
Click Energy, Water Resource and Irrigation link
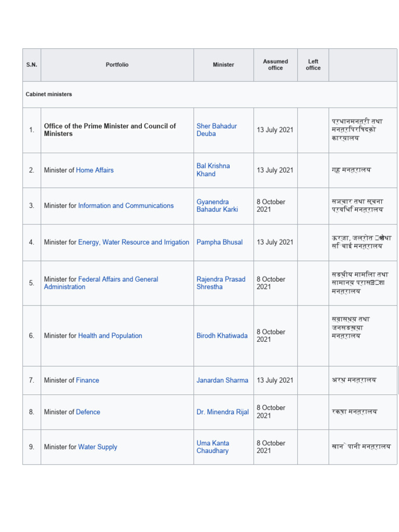[134, 242]
